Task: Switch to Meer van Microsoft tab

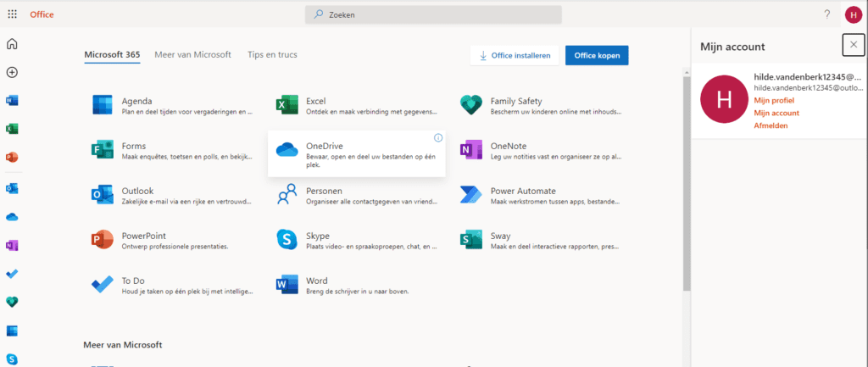Action: (x=192, y=55)
